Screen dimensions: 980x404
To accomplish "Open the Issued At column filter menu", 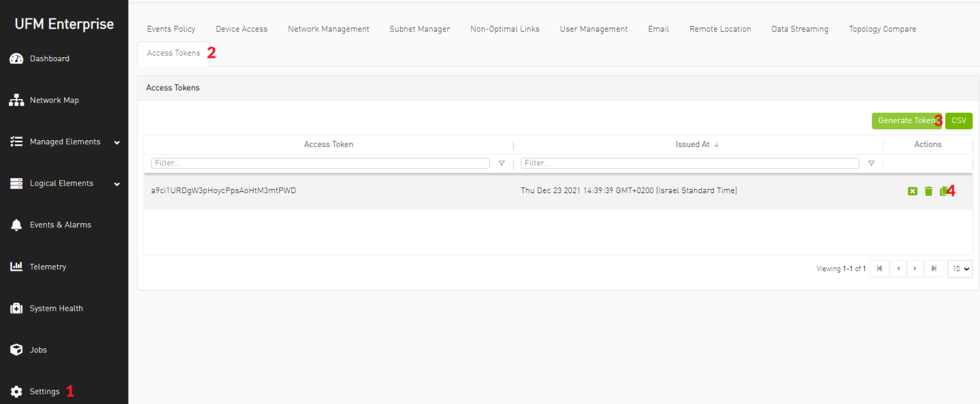I will coord(871,163).
